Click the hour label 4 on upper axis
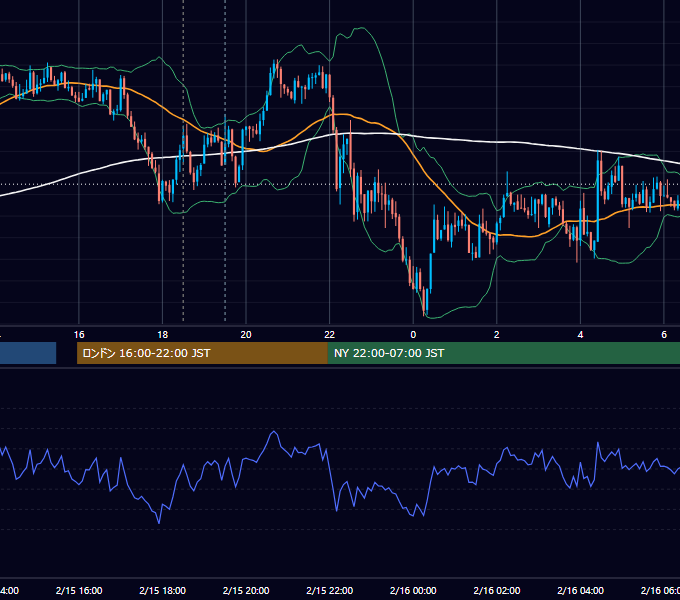 point(580,335)
